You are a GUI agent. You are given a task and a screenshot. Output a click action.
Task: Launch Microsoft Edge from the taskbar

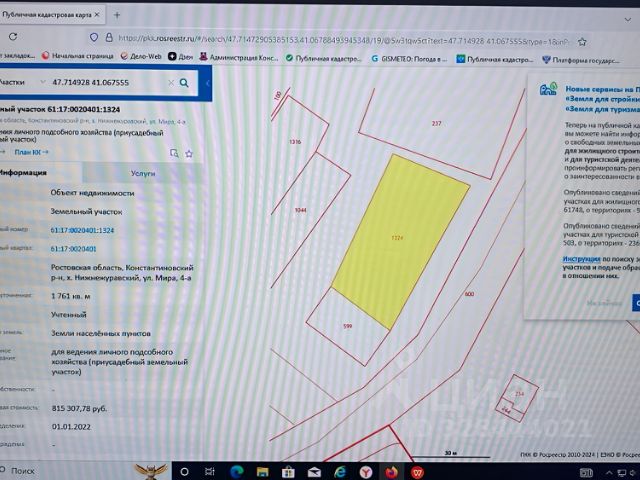tap(236, 472)
